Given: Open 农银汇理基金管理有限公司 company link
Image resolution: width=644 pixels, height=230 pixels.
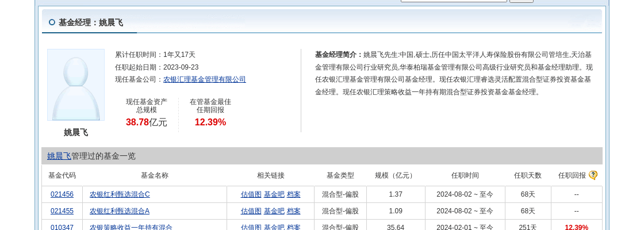Looking at the screenshot, I should coord(205,80).
